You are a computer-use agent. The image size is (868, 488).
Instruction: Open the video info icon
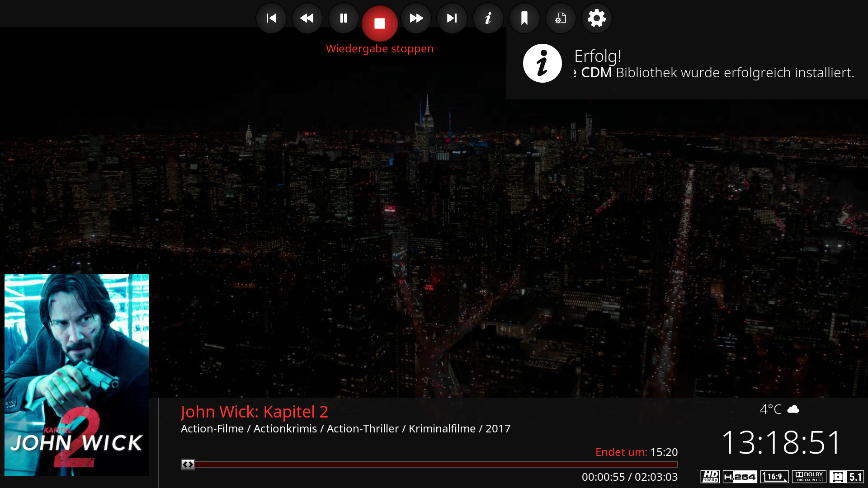488,18
